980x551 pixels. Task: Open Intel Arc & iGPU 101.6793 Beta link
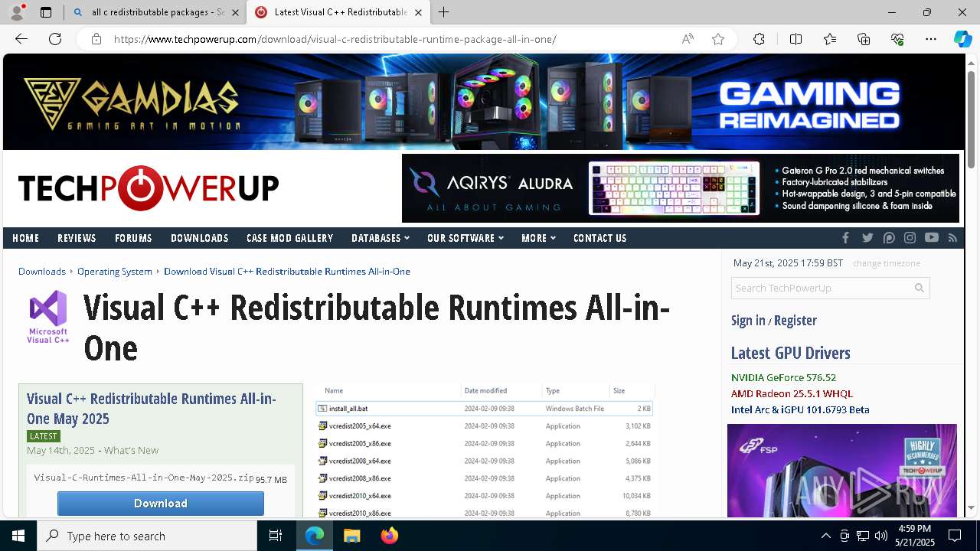click(x=800, y=409)
